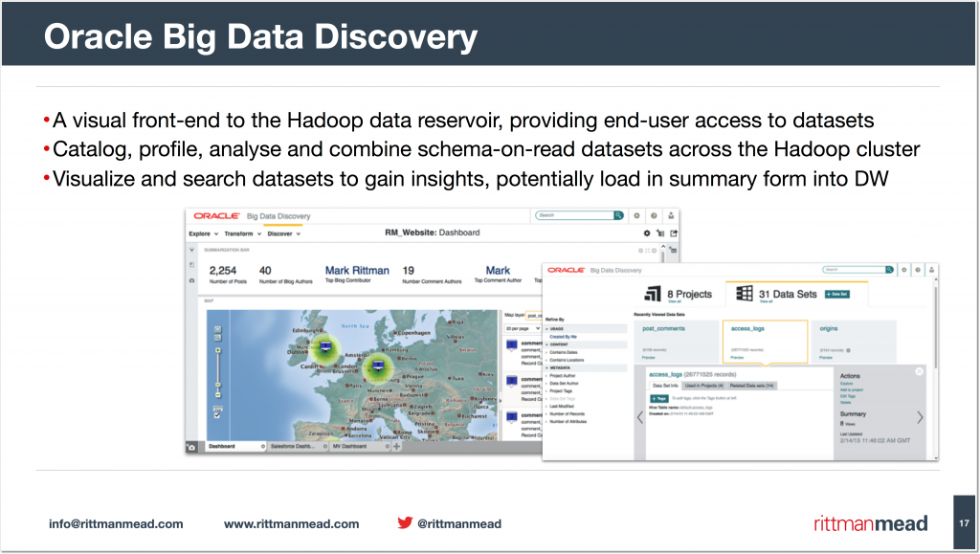Click the share/export icon beside the Dashboard title
This screenshot has width=980, height=554.
674,233
